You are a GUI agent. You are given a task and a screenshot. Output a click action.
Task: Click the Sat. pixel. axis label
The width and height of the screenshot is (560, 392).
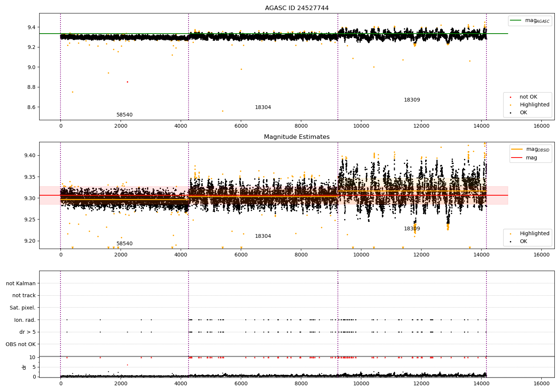point(22,308)
